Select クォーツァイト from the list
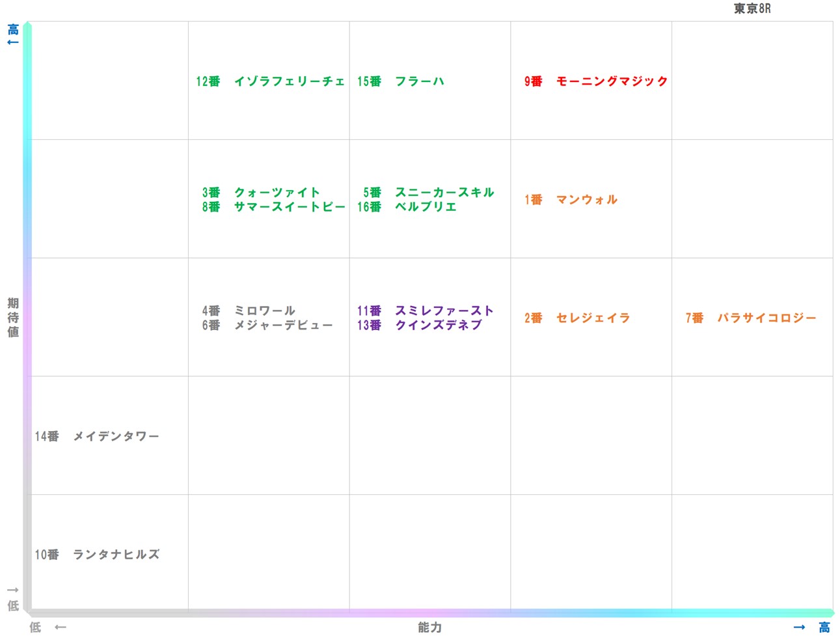 pyautogui.click(x=276, y=192)
